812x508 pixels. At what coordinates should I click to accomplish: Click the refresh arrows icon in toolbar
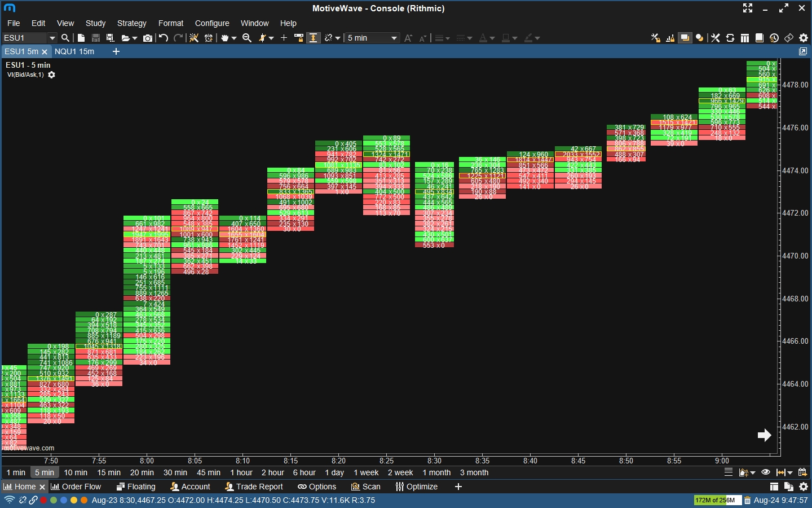pyautogui.click(x=730, y=38)
